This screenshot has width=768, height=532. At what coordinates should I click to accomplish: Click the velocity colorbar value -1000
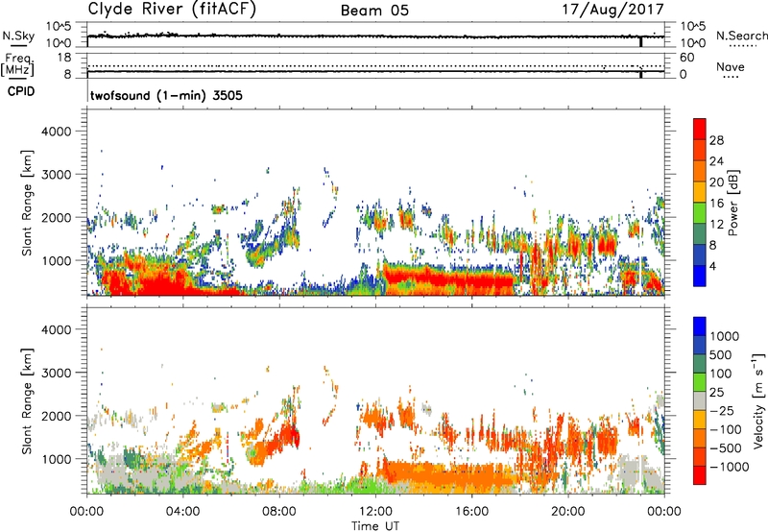729,467
